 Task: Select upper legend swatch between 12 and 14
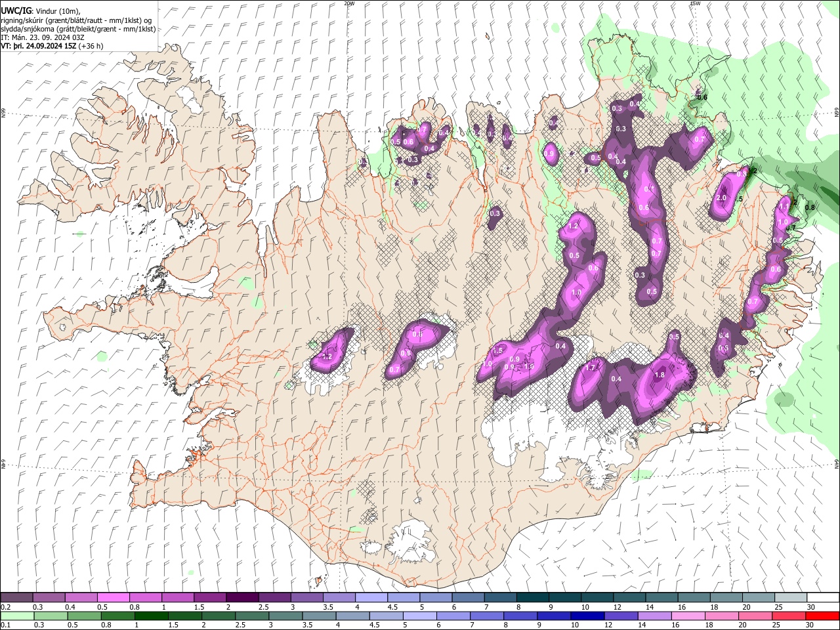pos(629,597)
